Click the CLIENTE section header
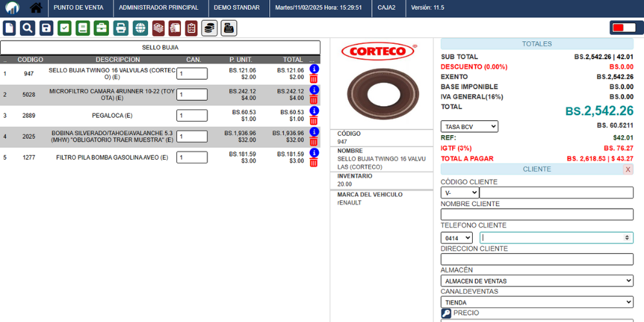Screen dimensions: 644x322 click(537, 169)
